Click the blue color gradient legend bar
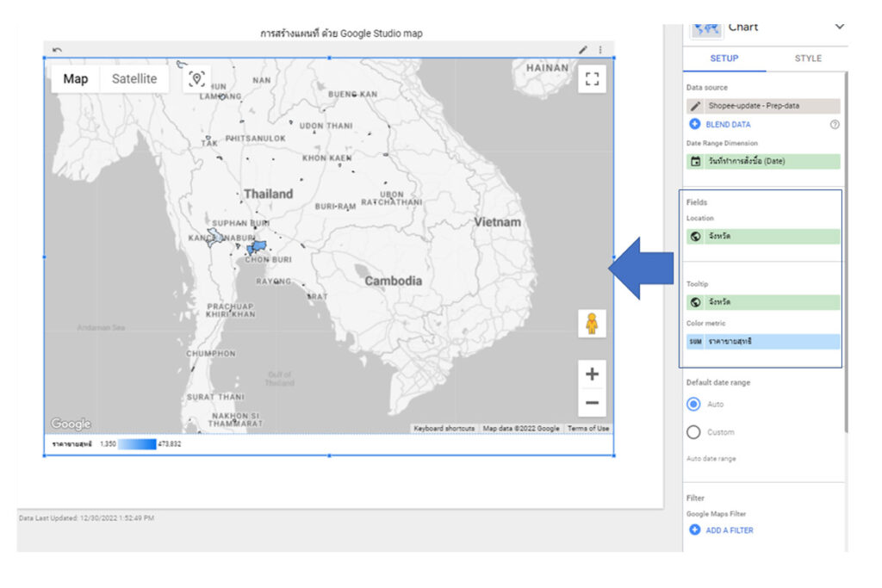Viewport: 882px width, 588px height. (137, 444)
